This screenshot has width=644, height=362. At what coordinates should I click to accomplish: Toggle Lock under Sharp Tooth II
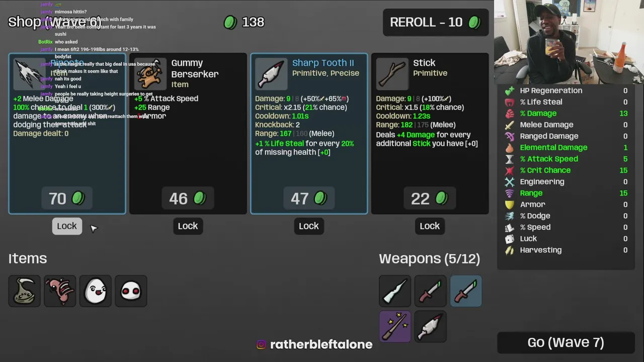click(309, 226)
